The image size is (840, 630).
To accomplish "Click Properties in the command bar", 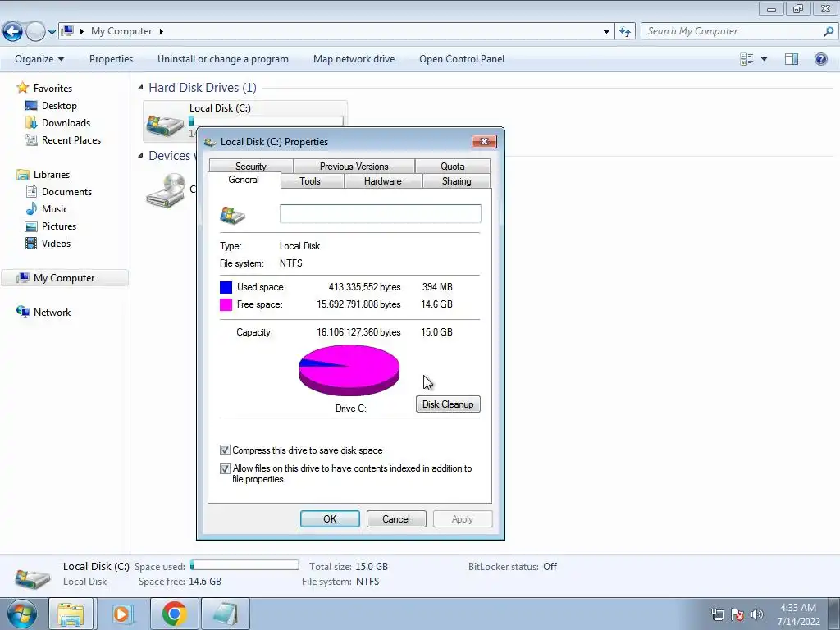I will coord(111,59).
